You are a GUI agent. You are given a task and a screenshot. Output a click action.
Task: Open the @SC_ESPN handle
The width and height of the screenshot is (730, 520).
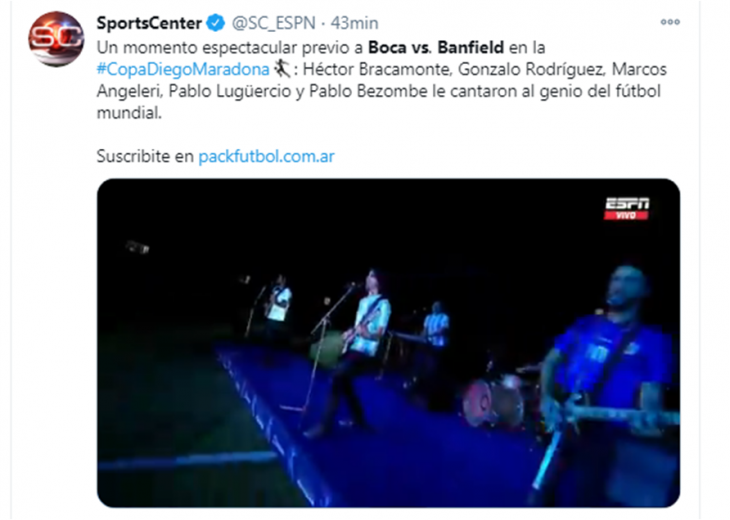274,23
